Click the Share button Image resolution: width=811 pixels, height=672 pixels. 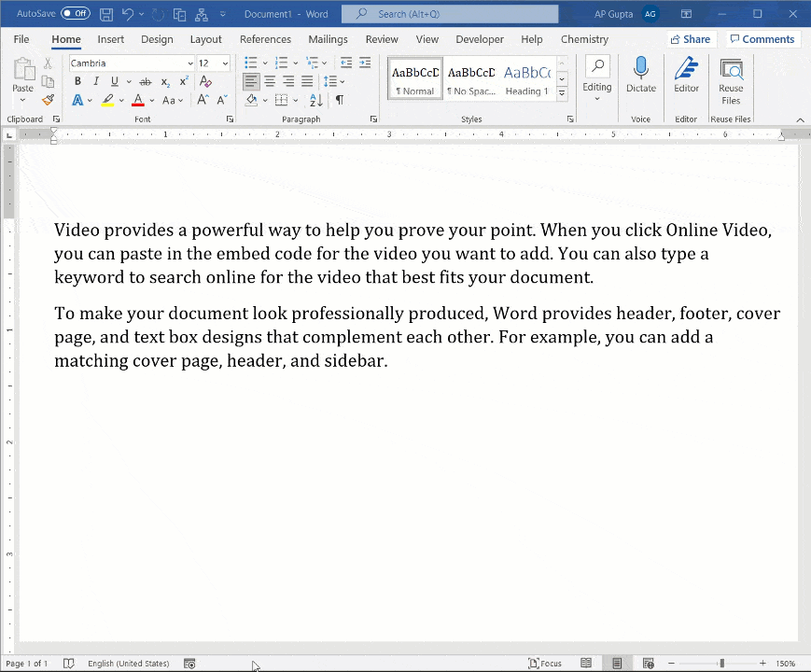coord(691,39)
